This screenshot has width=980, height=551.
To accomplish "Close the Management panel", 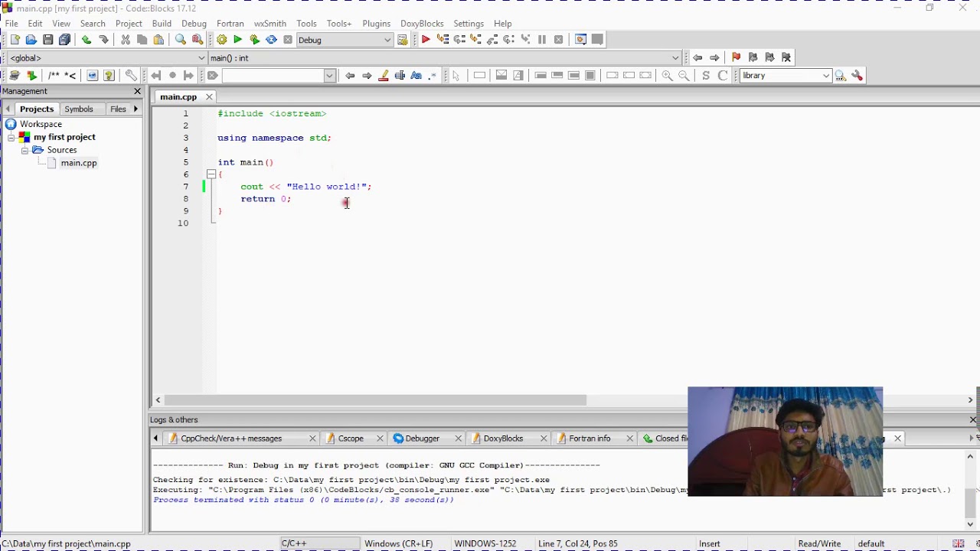I will pyautogui.click(x=137, y=91).
